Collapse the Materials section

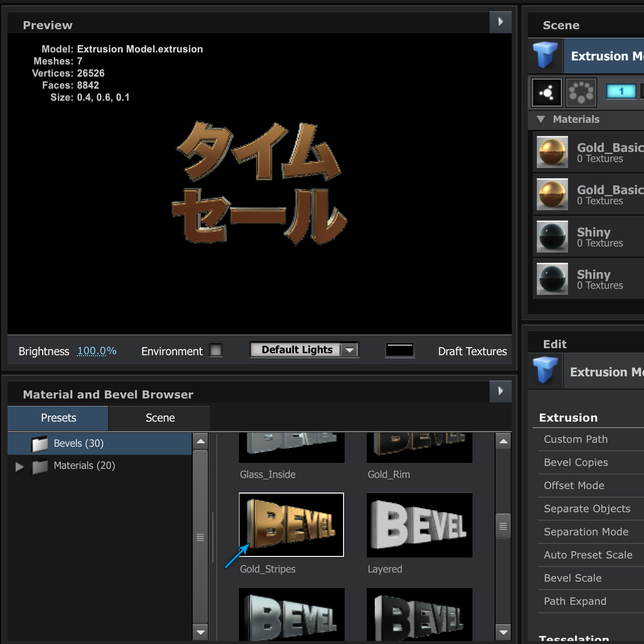pos(541,119)
